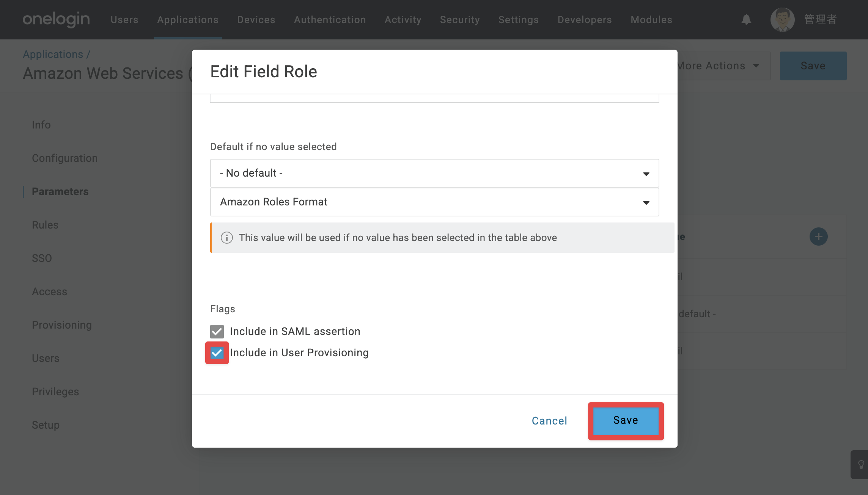Screen dimensions: 868x495
Task: Open the Access sidebar tab
Action: 49,291
